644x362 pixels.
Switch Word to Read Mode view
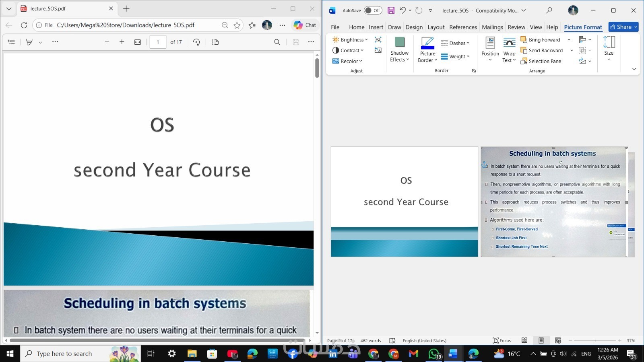click(524, 341)
